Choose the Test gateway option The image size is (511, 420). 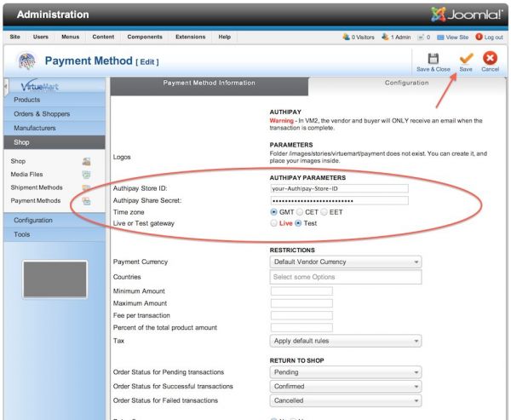[x=298, y=223]
